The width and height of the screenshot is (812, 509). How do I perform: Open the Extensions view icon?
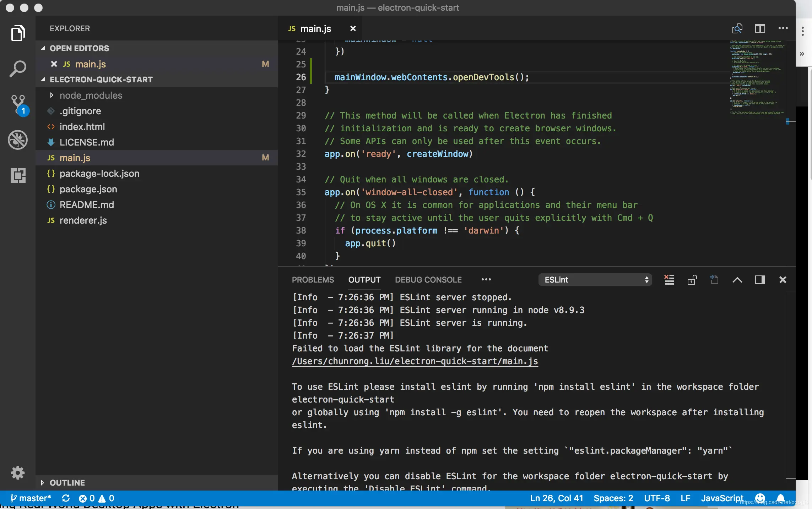[18, 175]
